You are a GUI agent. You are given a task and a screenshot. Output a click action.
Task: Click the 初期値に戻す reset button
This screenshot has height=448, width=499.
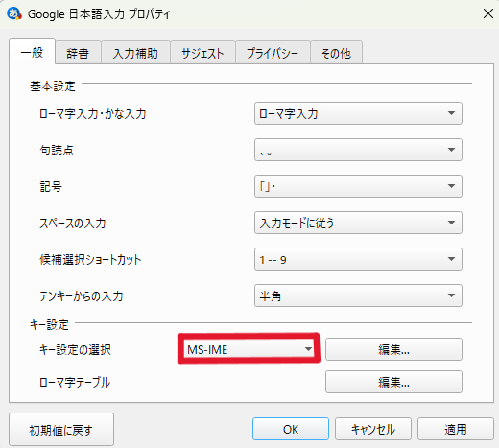[61, 430]
